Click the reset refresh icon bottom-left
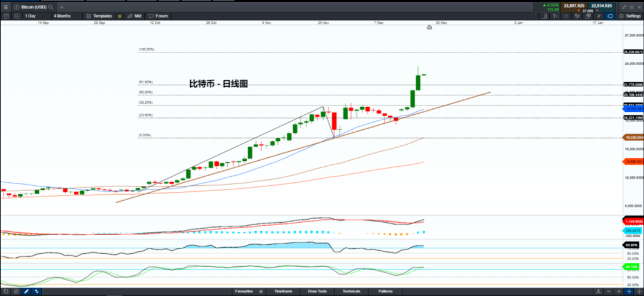The image size is (644, 296). point(6,291)
